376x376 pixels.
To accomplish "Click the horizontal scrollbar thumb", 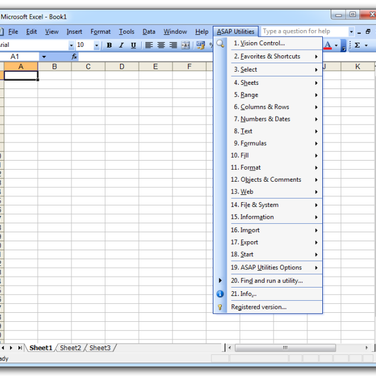I will [285, 348].
